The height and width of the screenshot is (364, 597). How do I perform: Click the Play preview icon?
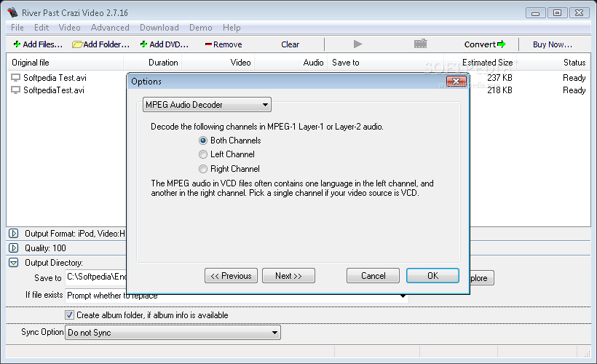pyautogui.click(x=357, y=44)
